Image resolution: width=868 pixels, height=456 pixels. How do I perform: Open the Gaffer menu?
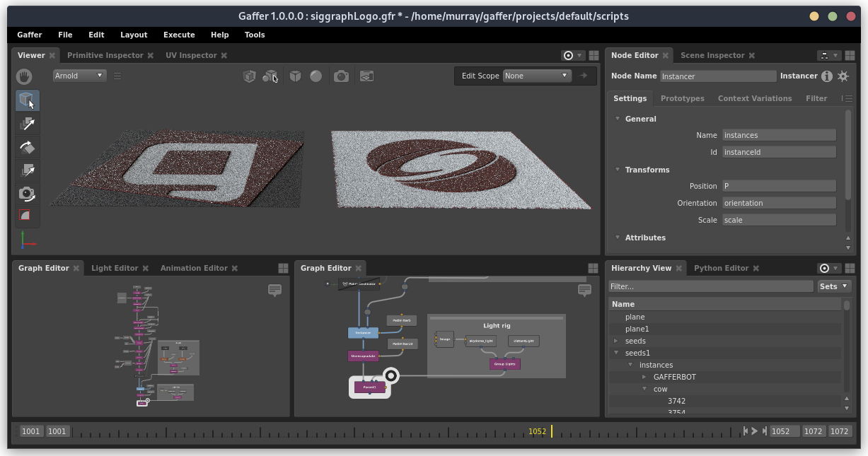point(30,35)
